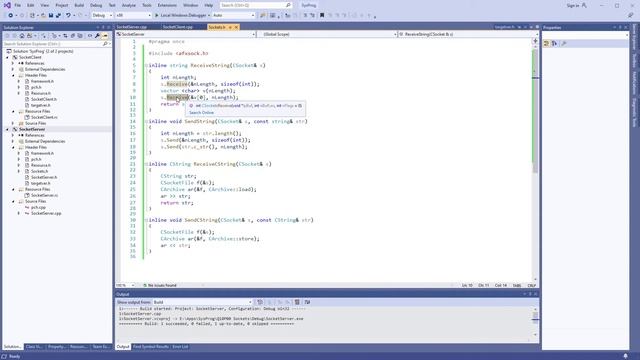This screenshot has height=360, width=640.
Task: Expand SocketClient Source Files folder
Action: (x=13, y=123)
